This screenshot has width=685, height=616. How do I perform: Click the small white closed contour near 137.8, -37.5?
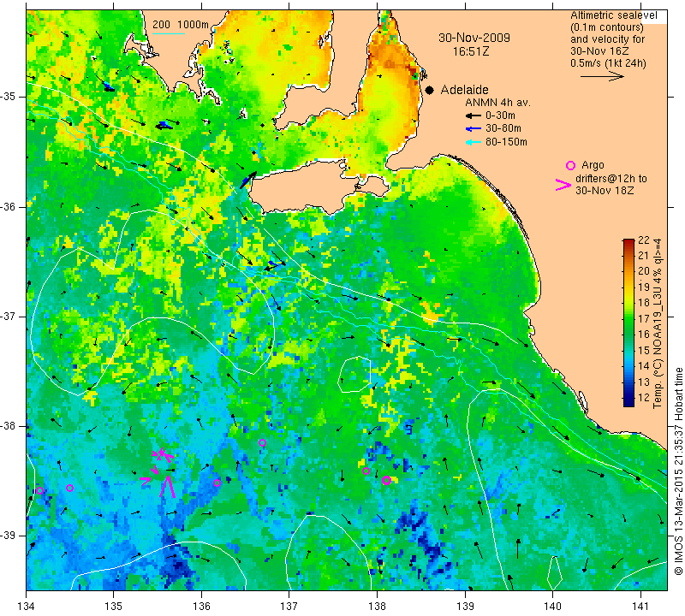[354, 375]
